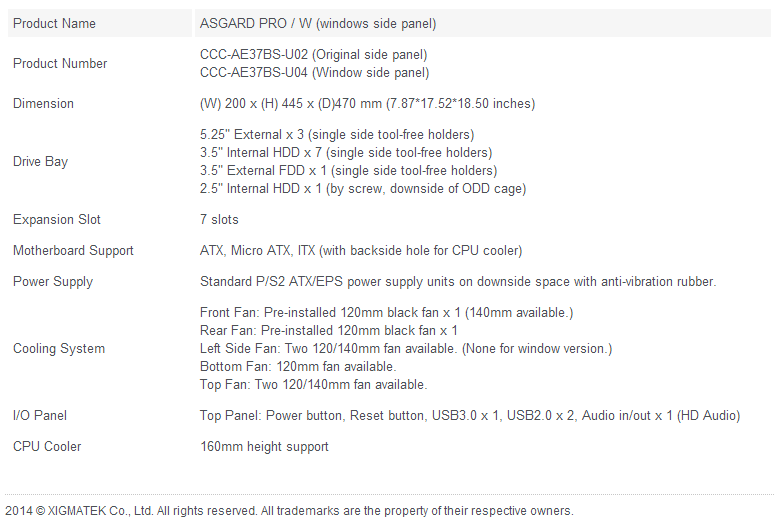Select the Power Supply label
The height and width of the screenshot is (530, 779).
coord(53,281)
